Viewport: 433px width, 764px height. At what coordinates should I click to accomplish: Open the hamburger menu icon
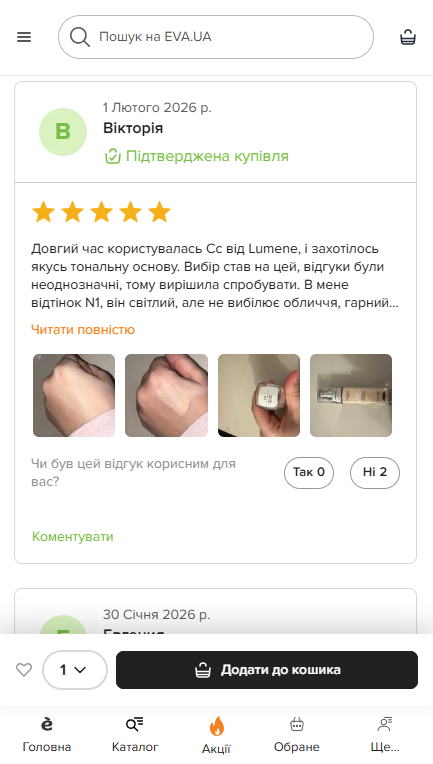coord(24,37)
